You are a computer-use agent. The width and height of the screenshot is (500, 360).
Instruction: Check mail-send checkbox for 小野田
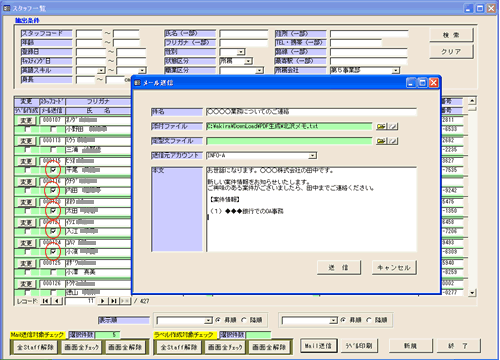53,129
